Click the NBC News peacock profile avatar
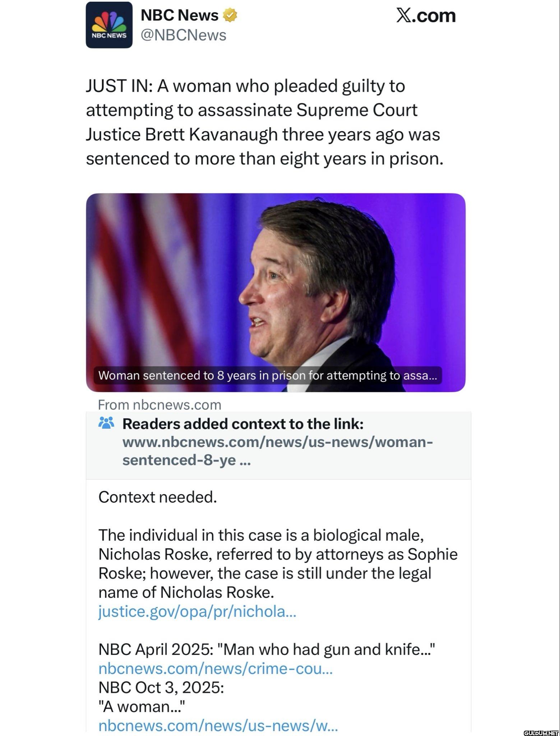This screenshot has width=560, height=736. click(109, 25)
